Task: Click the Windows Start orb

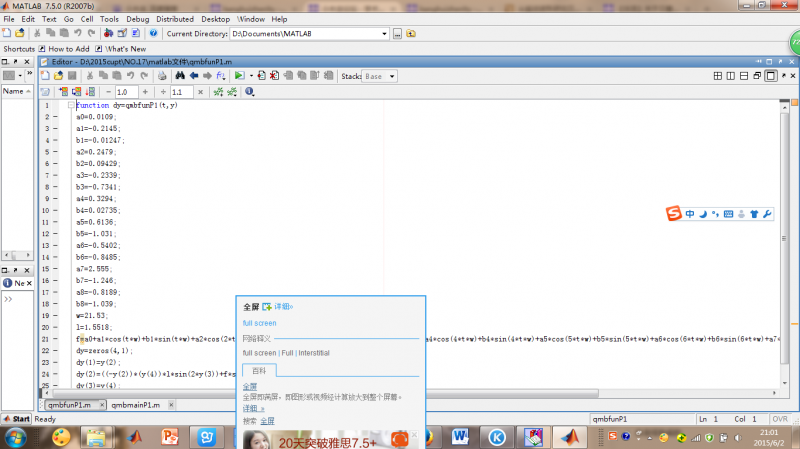Action: coord(15,438)
